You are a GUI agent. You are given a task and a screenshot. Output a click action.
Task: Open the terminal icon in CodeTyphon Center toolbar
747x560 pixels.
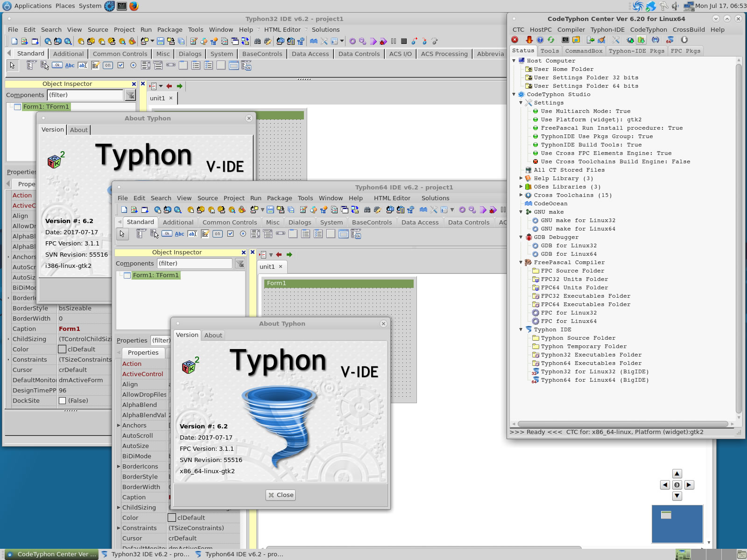565,40
